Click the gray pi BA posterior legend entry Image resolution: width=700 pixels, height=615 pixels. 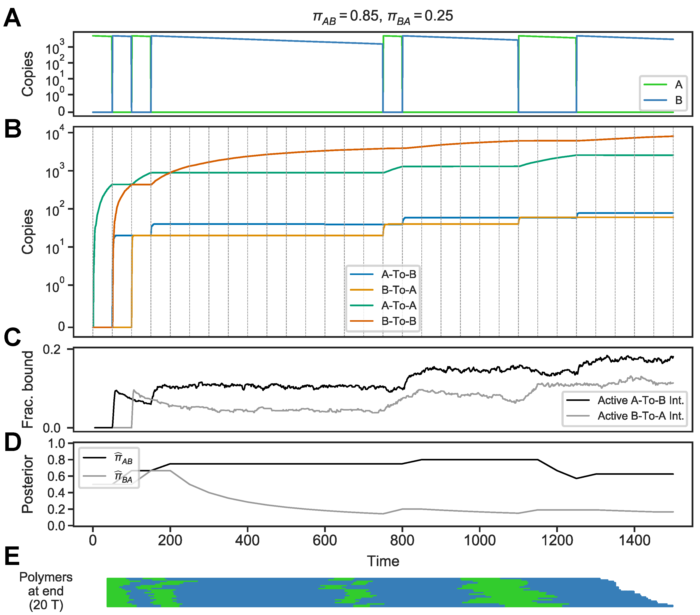coord(123,477)
